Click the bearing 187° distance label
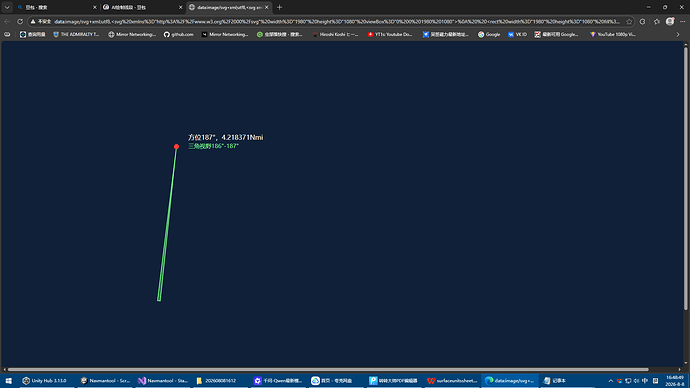The image size is (690, 388). point(226,137)
